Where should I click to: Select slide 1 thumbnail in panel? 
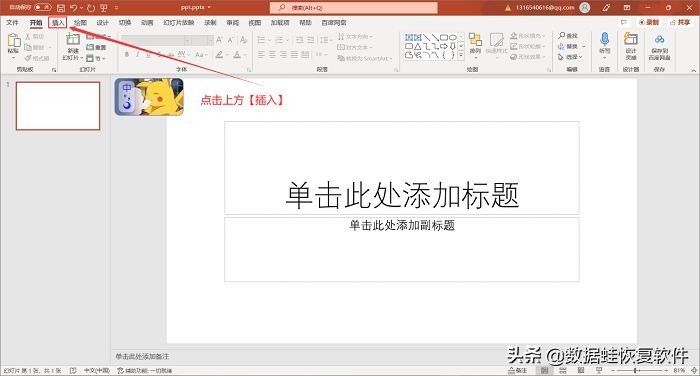[58, 106]
